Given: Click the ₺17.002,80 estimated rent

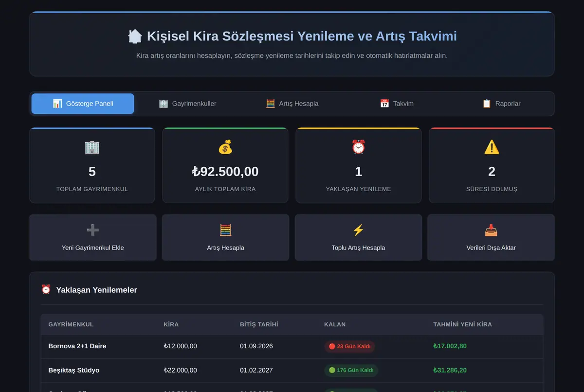Looking at the screenshot, I should 450,346.
